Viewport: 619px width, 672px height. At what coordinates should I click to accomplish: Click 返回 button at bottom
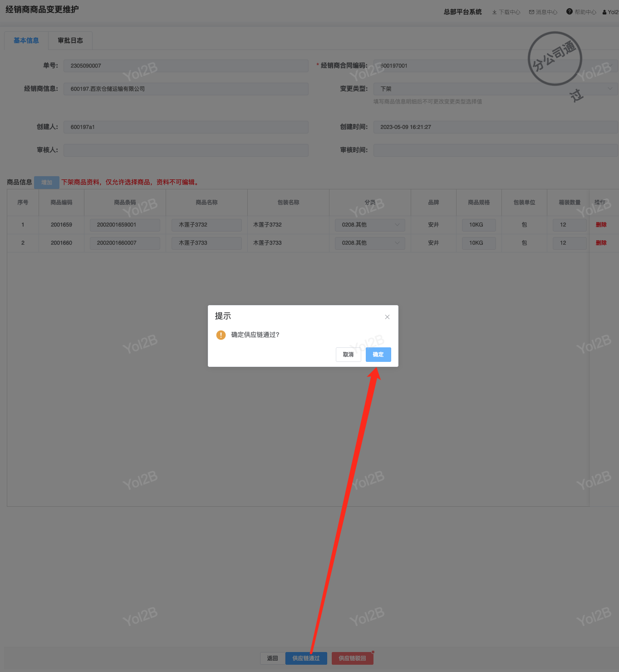click(272, 658)
